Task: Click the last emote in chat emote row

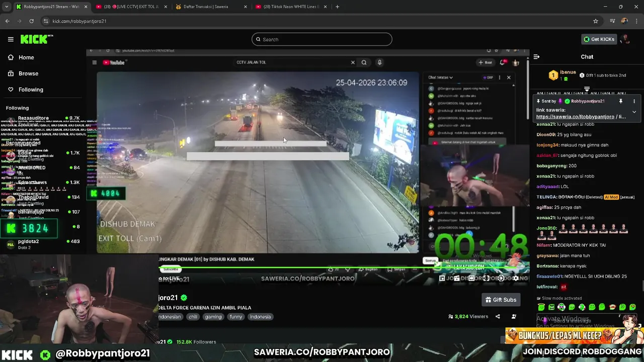Action: (x=632, y=307)
